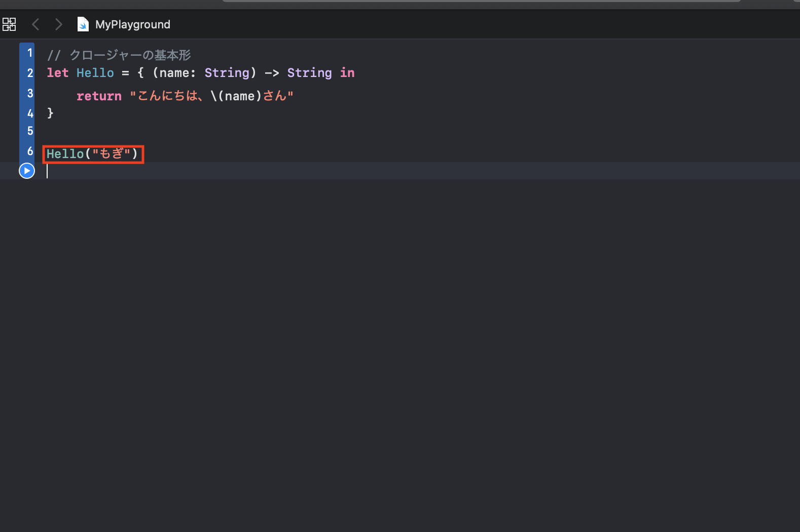Click the Hello("もぎ") call on line 6
Image resolution: width=800 pixels, height=532 pixels.
pos(92,154)
